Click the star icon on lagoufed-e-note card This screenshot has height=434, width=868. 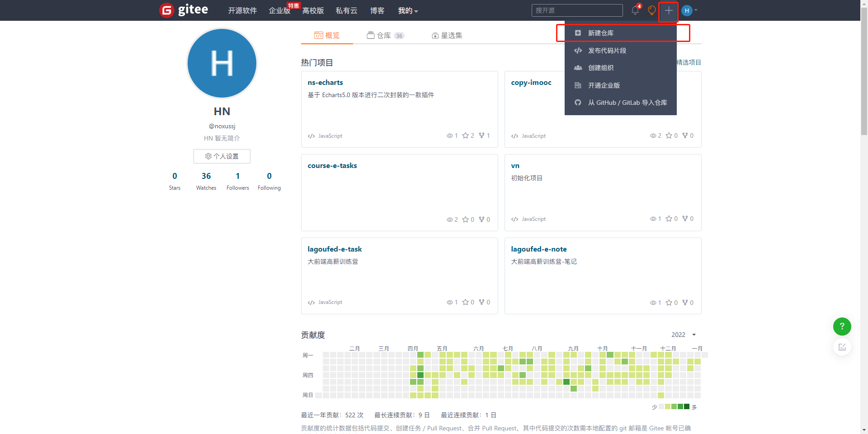click(669, 303)
